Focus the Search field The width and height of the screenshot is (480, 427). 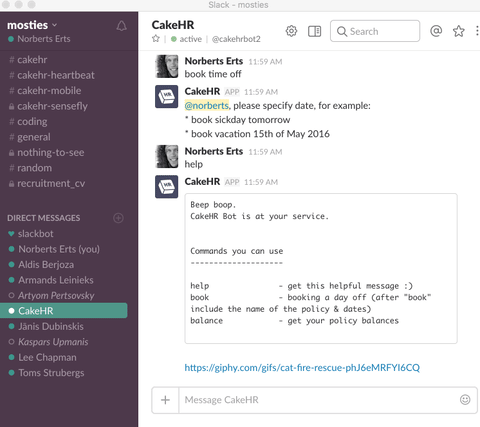[x=375, y=31]
